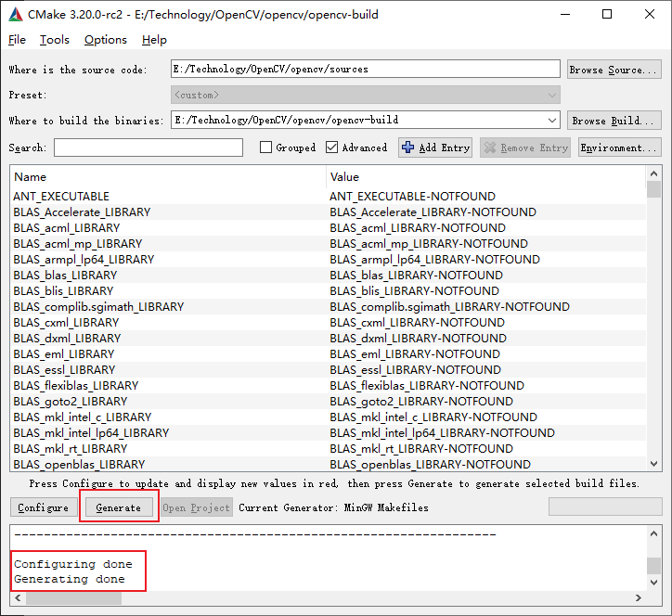Click scroll down arrow of cache list
Image resolution: width=672 pixels, height=616 pixels.
(x=653, y=464)
